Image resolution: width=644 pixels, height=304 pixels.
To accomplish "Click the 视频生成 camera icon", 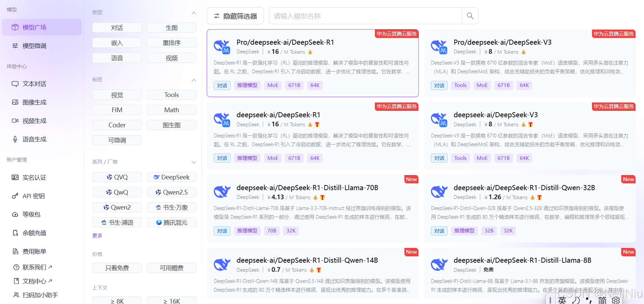I will [x=15, y=121].
